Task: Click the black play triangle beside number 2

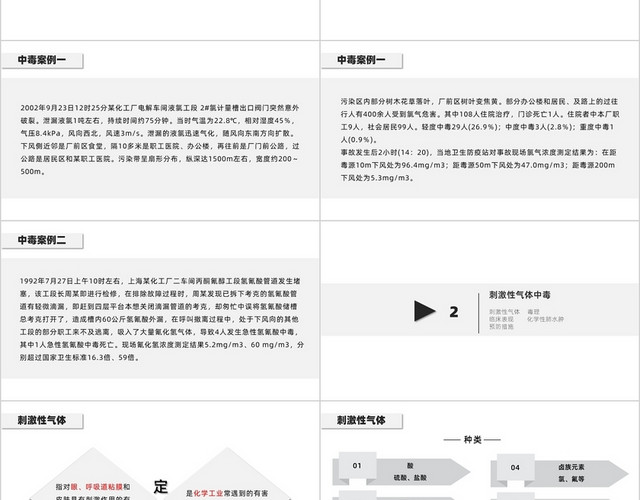Action: [x=424, y=311]
